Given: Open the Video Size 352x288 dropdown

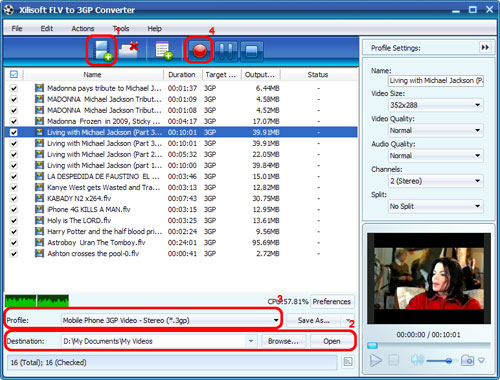Looking at the screenshot, I should [x=436, y=105].
